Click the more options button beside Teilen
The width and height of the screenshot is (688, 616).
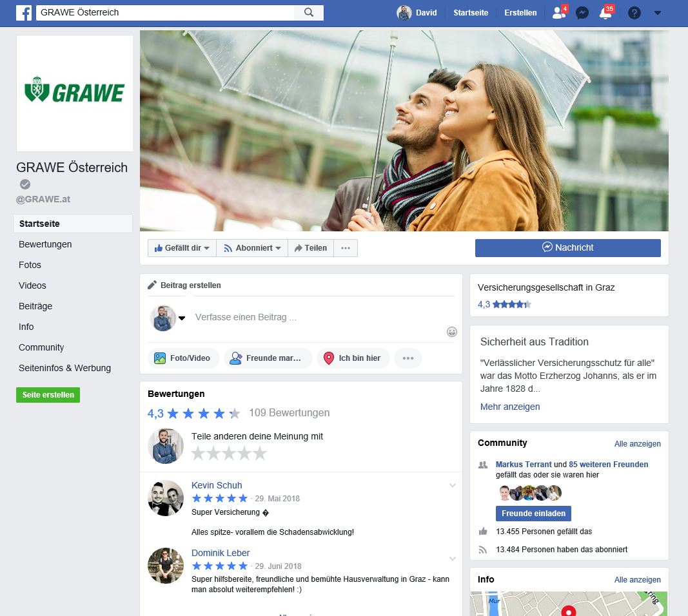click(x=346, y=248)
